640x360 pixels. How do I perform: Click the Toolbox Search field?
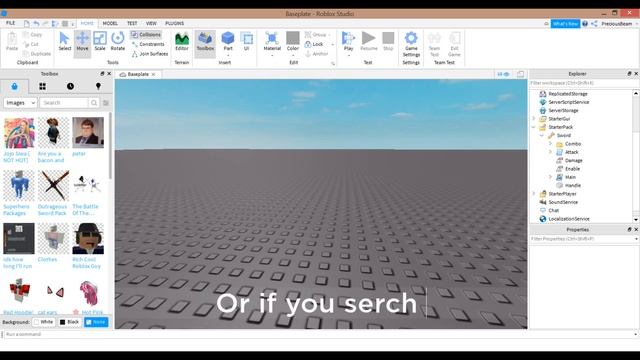64,103
